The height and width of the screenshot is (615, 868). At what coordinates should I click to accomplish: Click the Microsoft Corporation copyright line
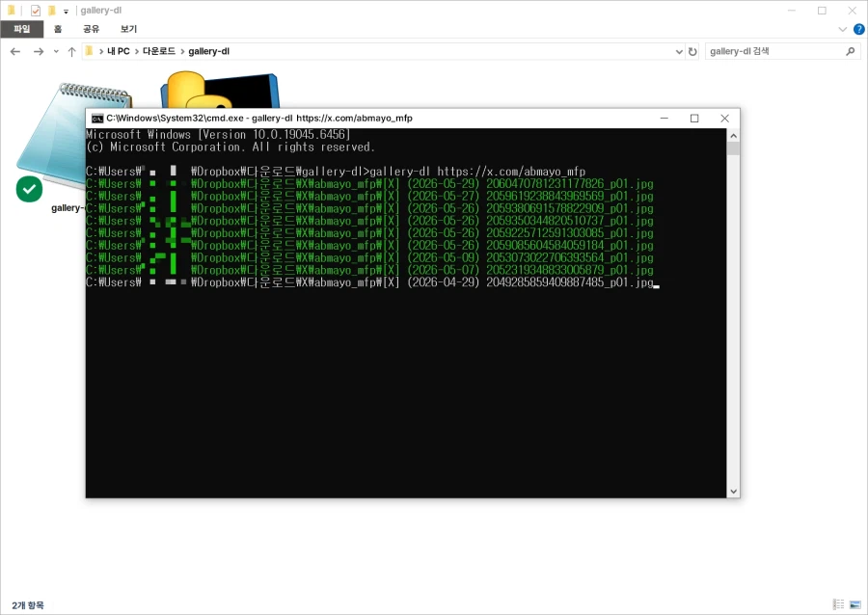[231, 147]
